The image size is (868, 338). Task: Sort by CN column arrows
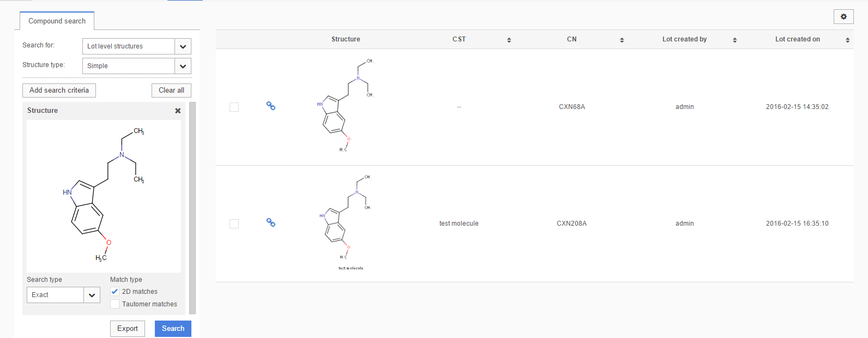point(622,40)
